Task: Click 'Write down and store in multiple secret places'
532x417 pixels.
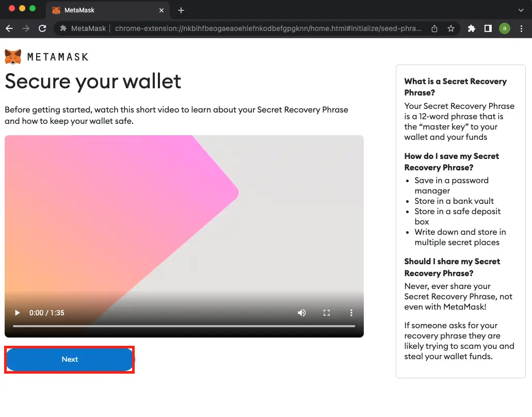Action: [x=460, y=237]
